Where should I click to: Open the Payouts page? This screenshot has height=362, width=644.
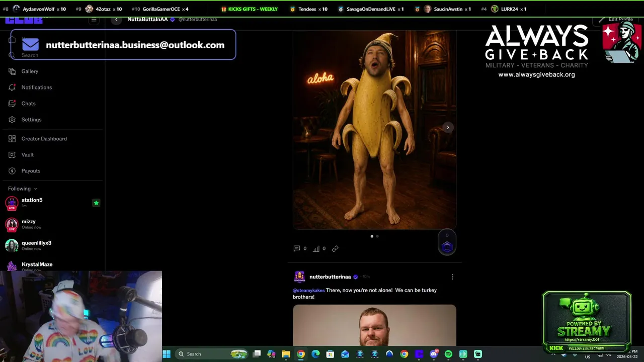(x=31, y=171)
